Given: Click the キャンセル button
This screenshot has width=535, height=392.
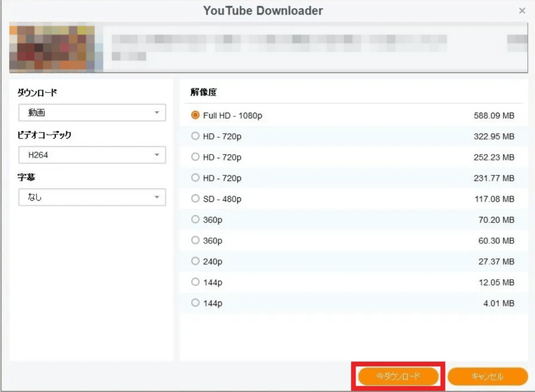Looking at the screenshot, I should tap(487, 376).
